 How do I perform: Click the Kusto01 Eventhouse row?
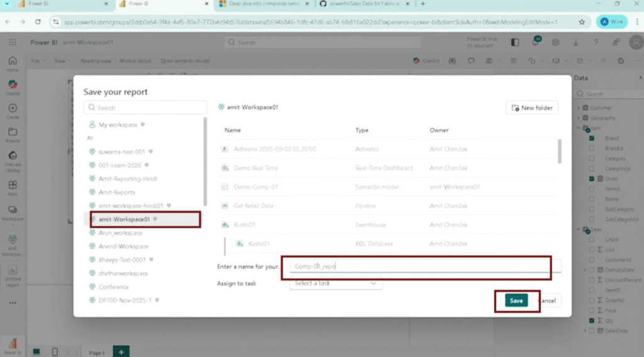(x=387, y=225)
